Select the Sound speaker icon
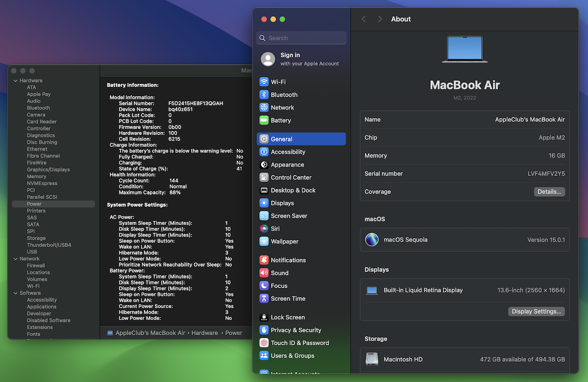 pyautogui.click(x=264, y=273)
